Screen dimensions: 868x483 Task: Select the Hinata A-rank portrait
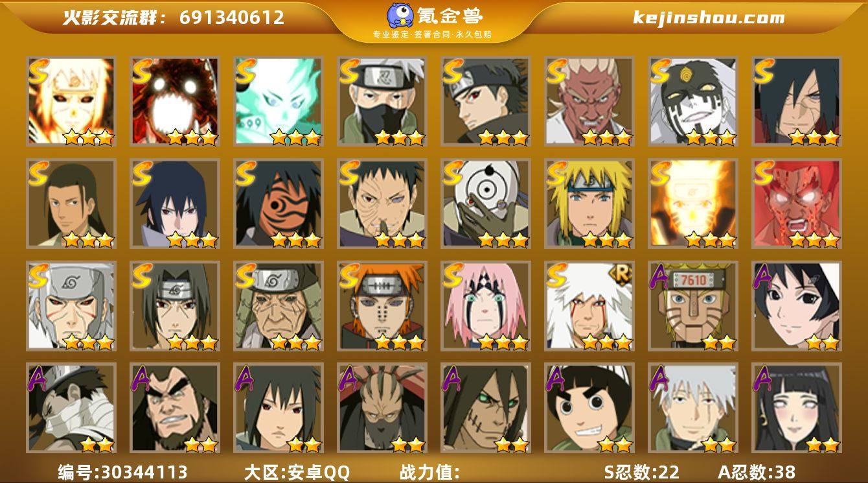(796, 408)
